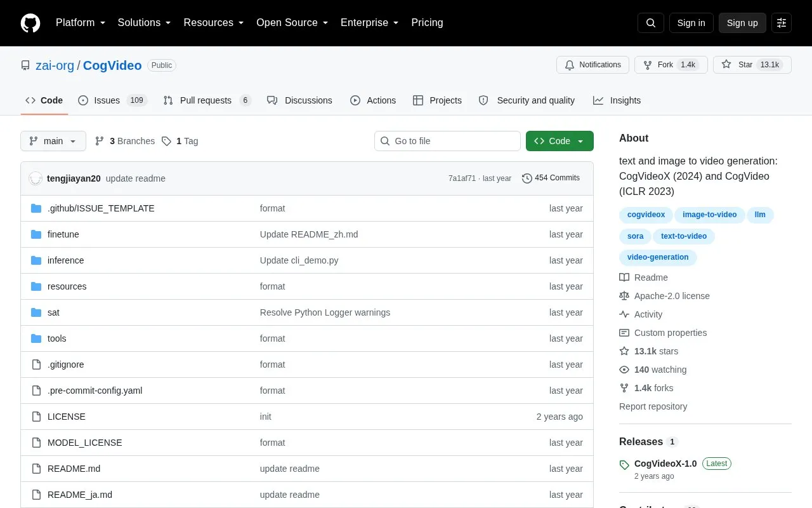Click the file icon beside README.md

pyautogui.click(x=36, y=469)
